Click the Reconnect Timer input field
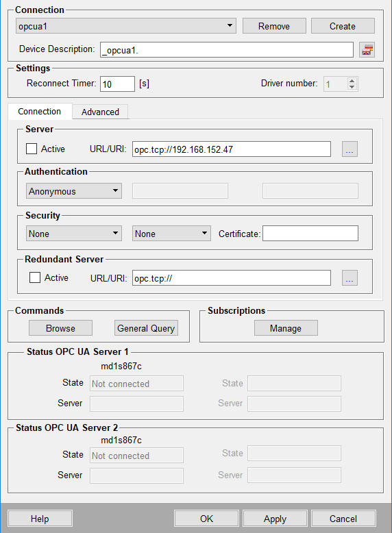The height and width of the screenshot is (533, 392). click(117, 84)
